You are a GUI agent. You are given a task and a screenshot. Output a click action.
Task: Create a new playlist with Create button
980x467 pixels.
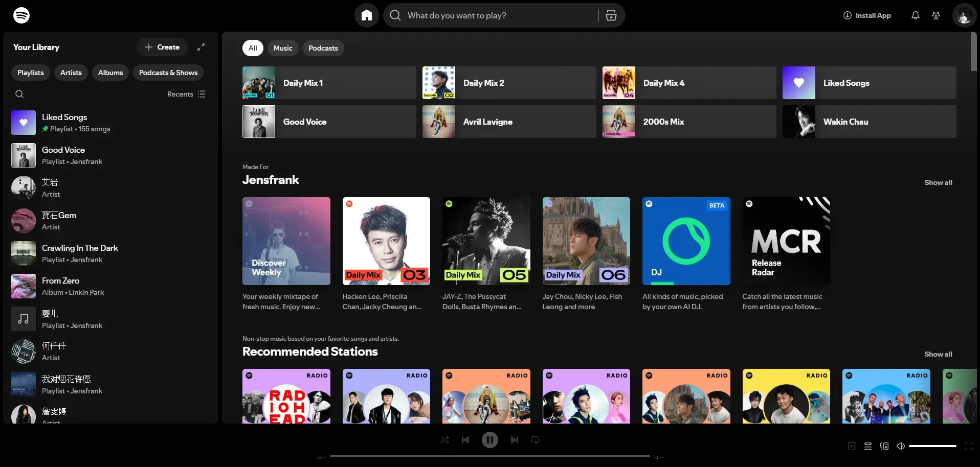point(162,47)
